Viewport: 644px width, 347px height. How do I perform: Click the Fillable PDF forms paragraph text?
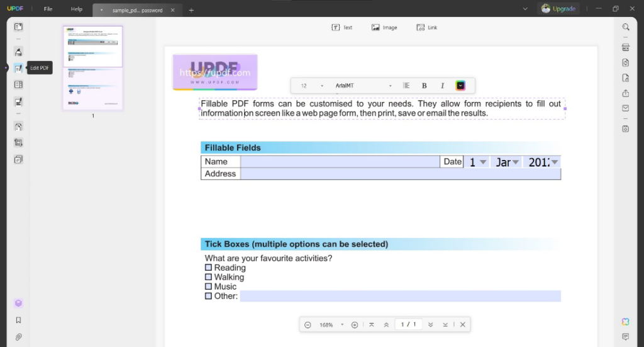coord(380,108)
